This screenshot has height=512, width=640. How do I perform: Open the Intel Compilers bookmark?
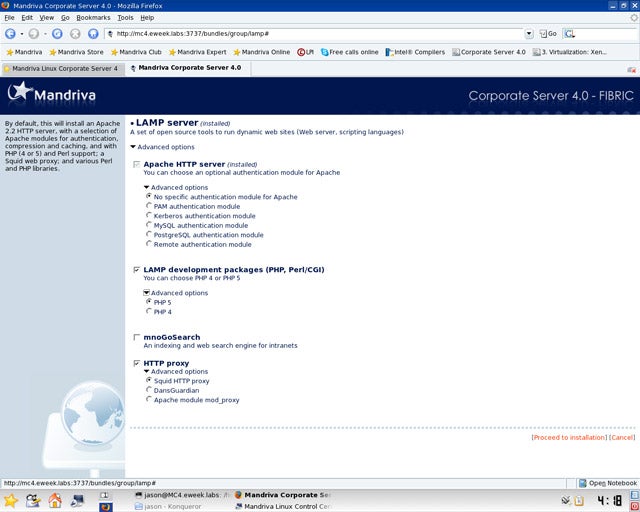click(x=415, y=52)
